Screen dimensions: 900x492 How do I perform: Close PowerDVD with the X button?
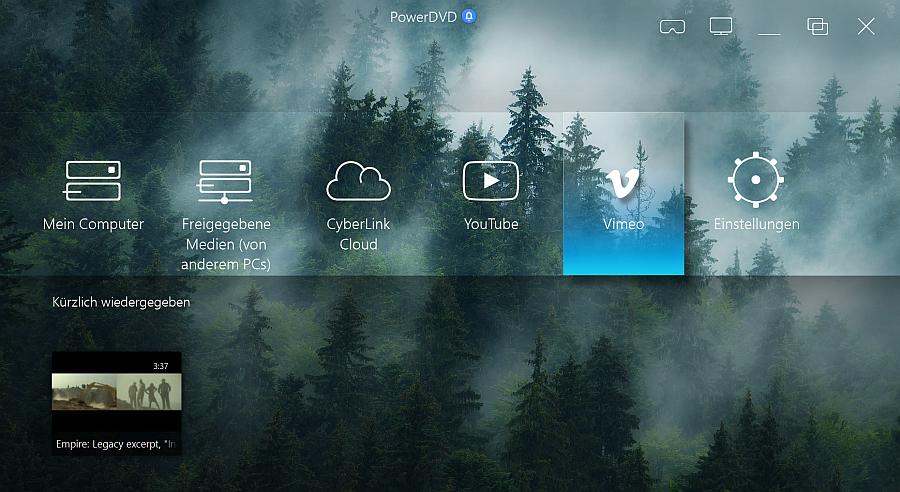click(866, 26)
